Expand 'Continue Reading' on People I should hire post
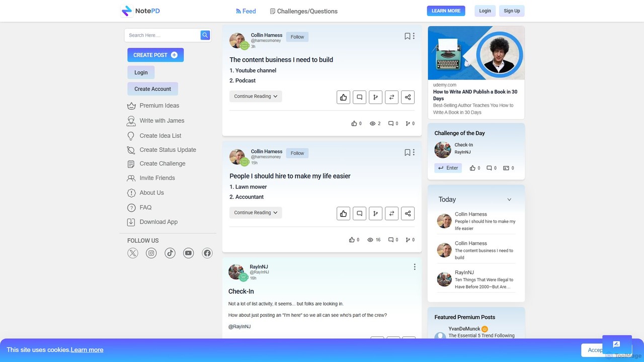This screenshot has height=362, width=644. click(256, 212)
